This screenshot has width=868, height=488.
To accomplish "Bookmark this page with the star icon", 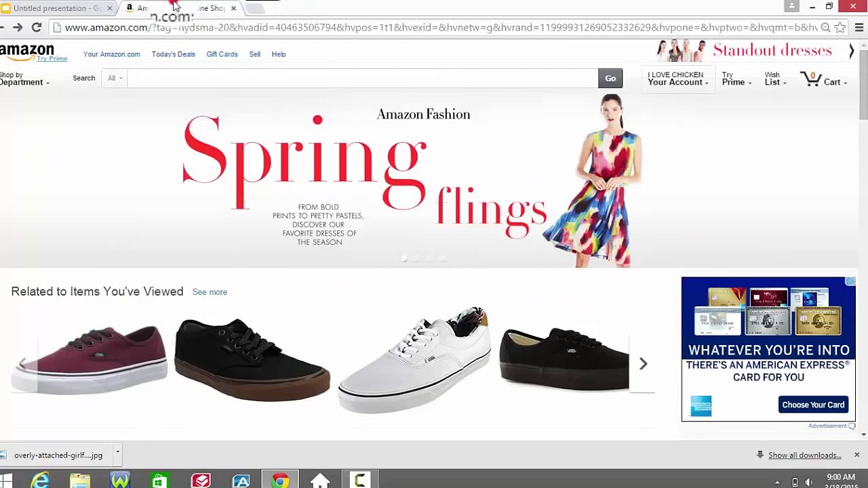I will [840, 27].
